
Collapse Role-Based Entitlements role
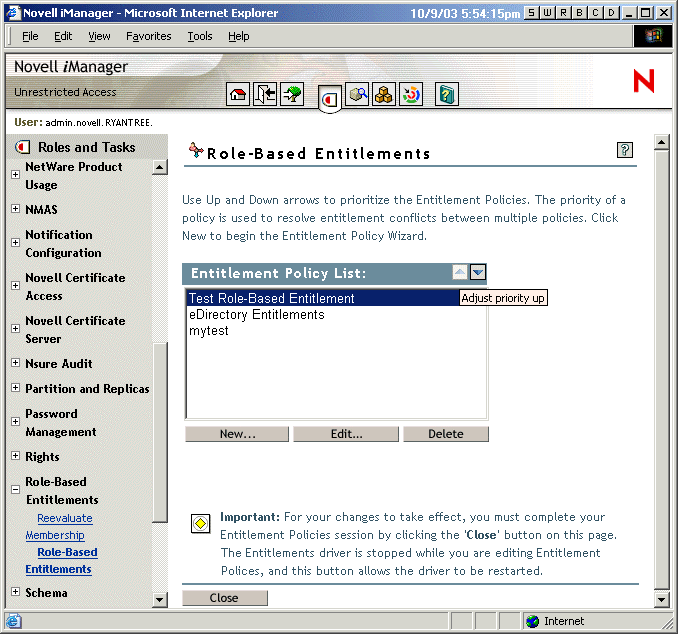click(x=15, y=490)
